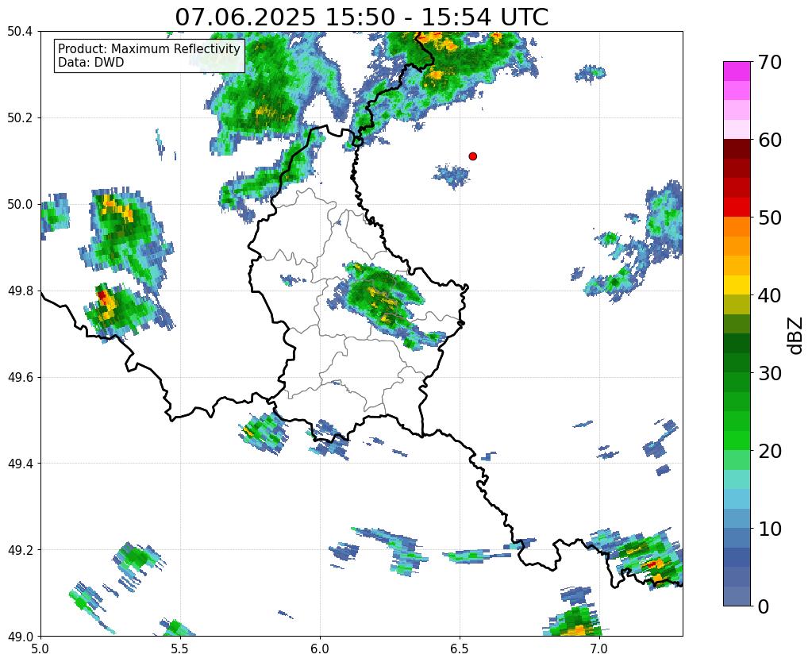
Task: Click latitude axis label "50.4"
Action: 20,32
